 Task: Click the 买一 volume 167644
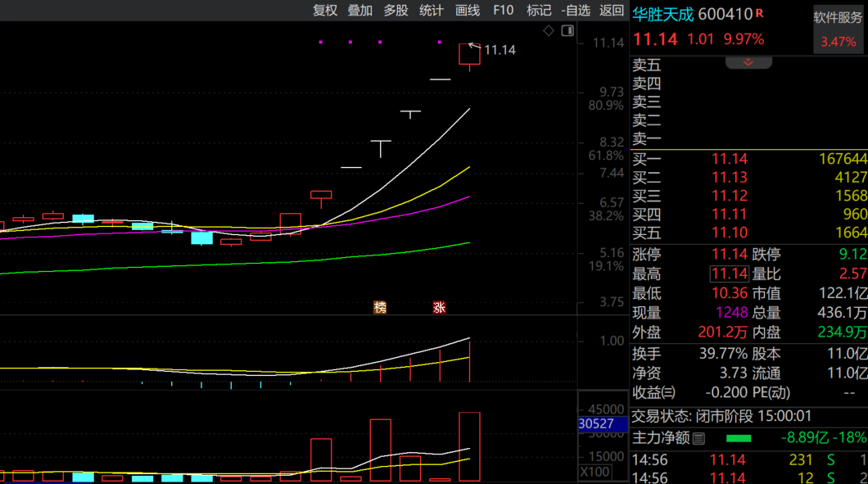click(843, 159)
